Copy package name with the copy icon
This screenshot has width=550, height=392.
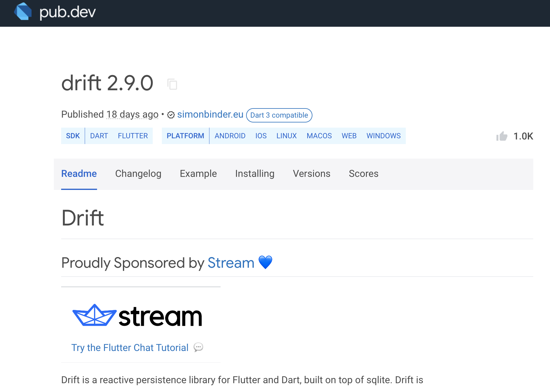pyautogui.click(x=172, y=84)
